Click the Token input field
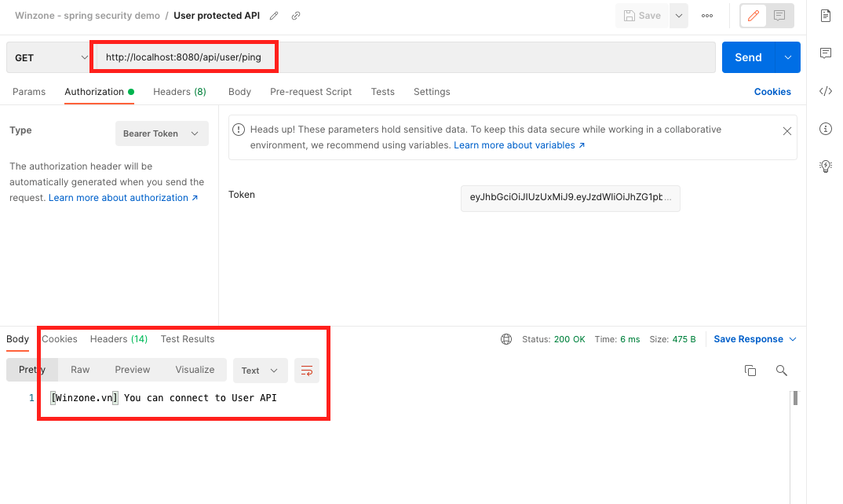This screenshot has height=504, width=843. 571,198
